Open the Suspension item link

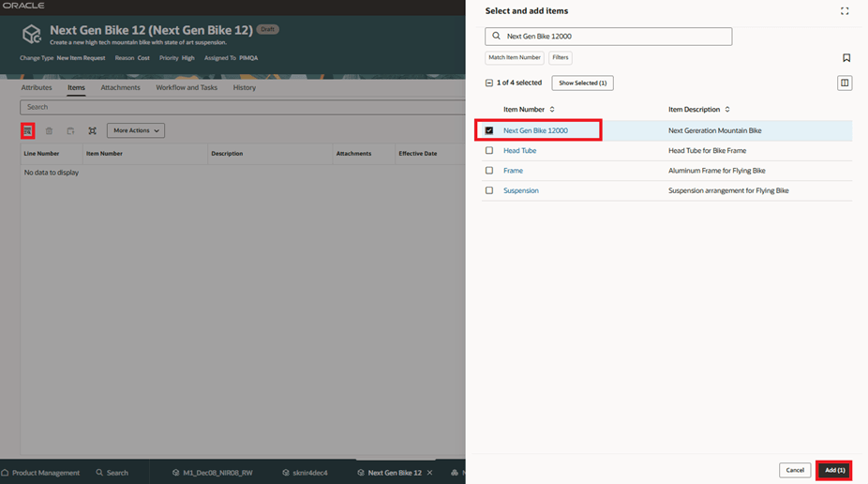(x=521, y=190)
